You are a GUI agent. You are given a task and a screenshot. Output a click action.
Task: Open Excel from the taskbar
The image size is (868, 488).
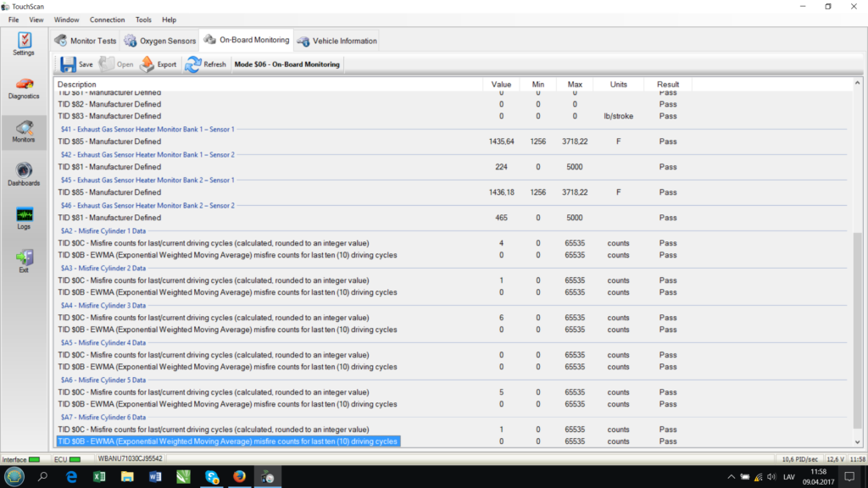[x=100, y=476]
